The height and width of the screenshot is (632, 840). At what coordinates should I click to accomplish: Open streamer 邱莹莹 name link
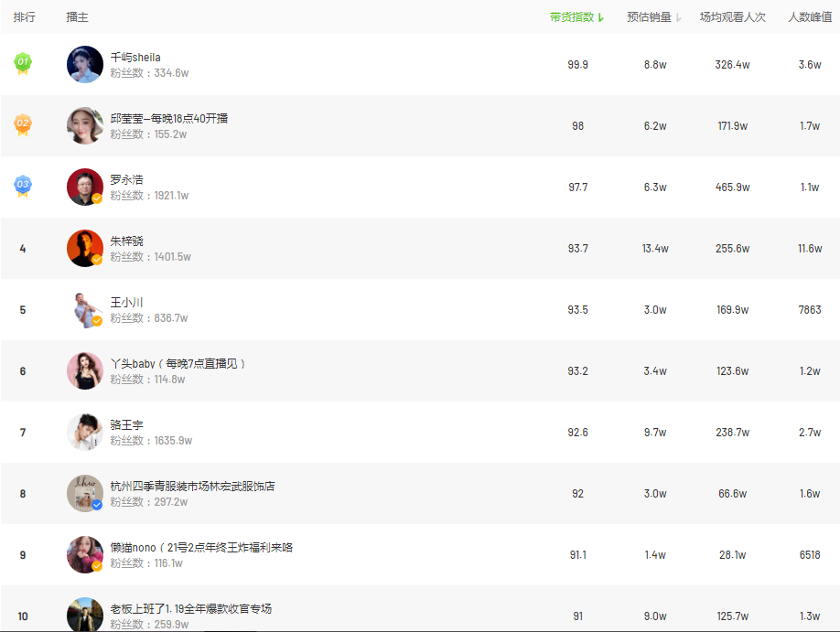click(x=169, y=119)
